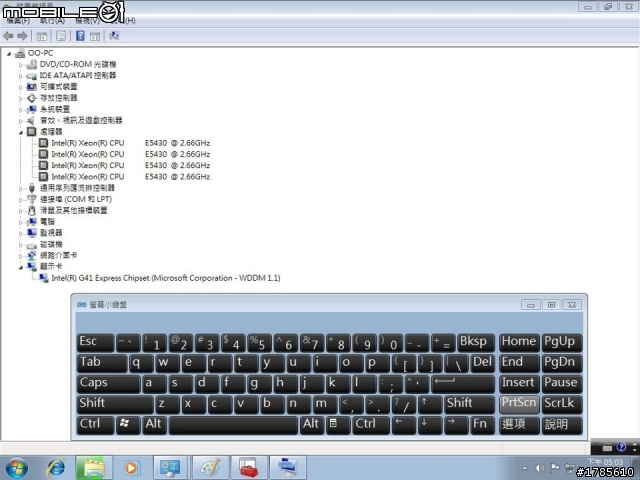The height and width of the screenshot is (480, 640).
Task: Click the blue Help question-mark toolbar icon
Action: click(80, 36)
